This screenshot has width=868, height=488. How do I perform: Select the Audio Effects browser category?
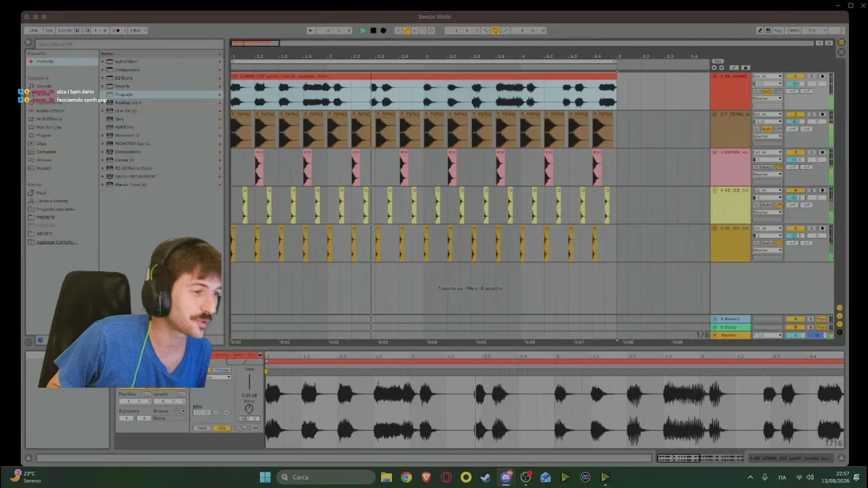tap(50, 110)
